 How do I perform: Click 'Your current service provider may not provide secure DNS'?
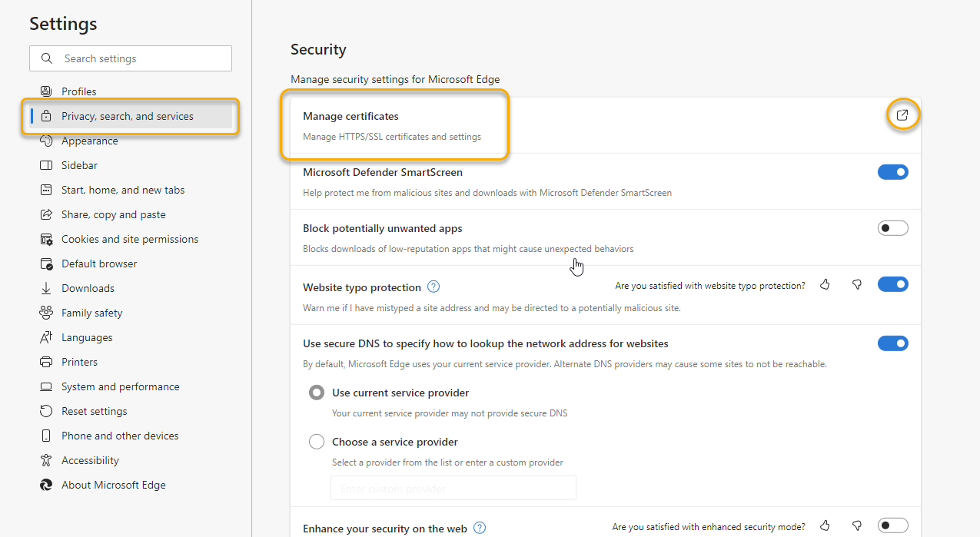[450, 413]
